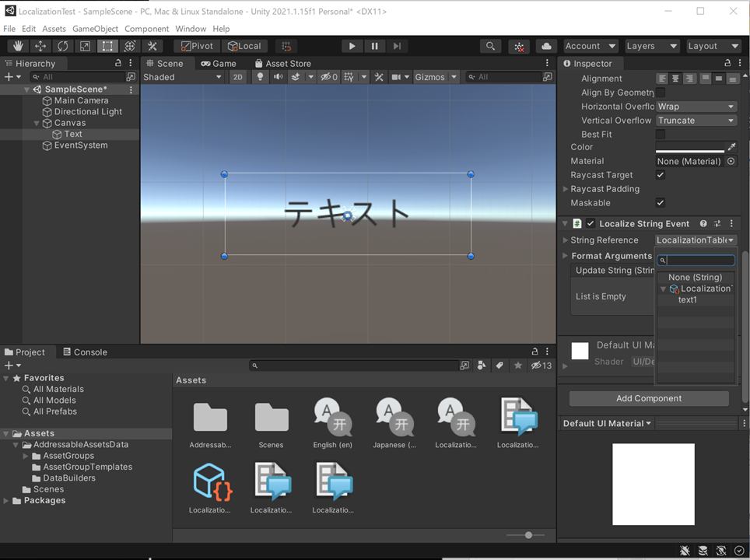Select the Scale tool in the toolbar
The width and height of the screenshot is (750, 560).
tap(84, 46)
